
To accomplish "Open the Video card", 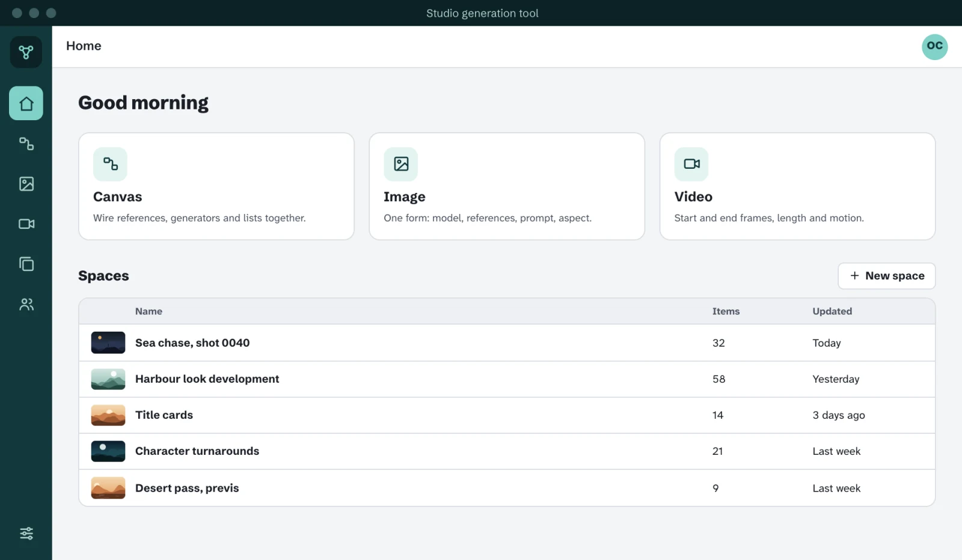I will point(797,186).
